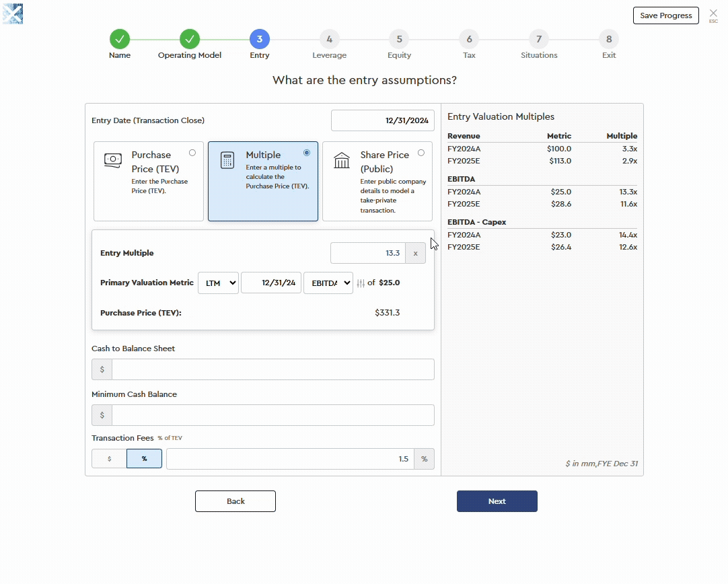
Task: Click the Save Progress button
Action: (665, 15)
